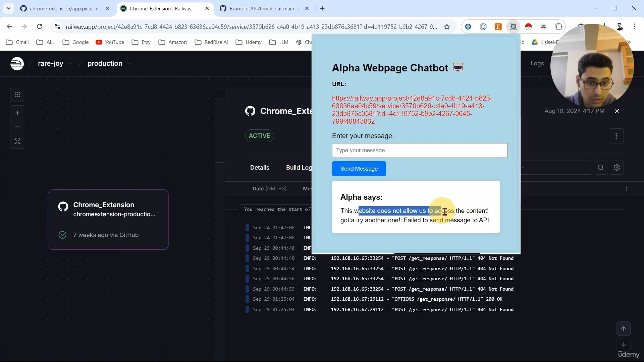Expand the rare-joy project dropdown
Screen dimensions: 644x362
[x=70, y=64]
